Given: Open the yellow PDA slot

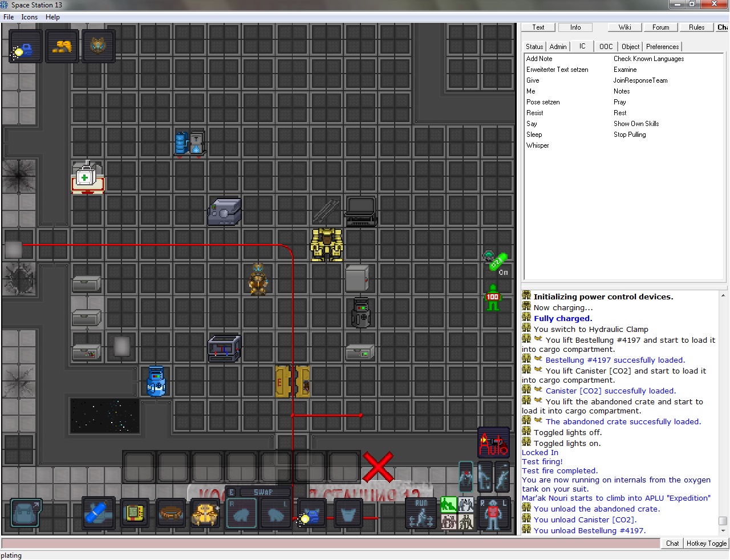Looking at the screenshot, I should coord(135,513).
